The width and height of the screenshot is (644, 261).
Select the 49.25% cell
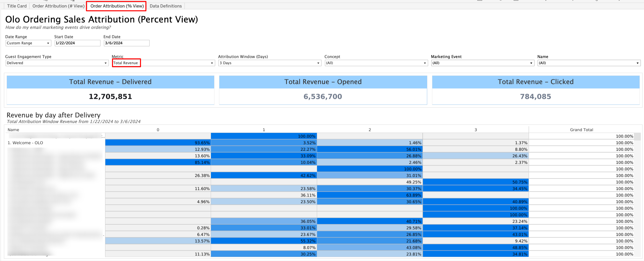click(x=370, y=182)
